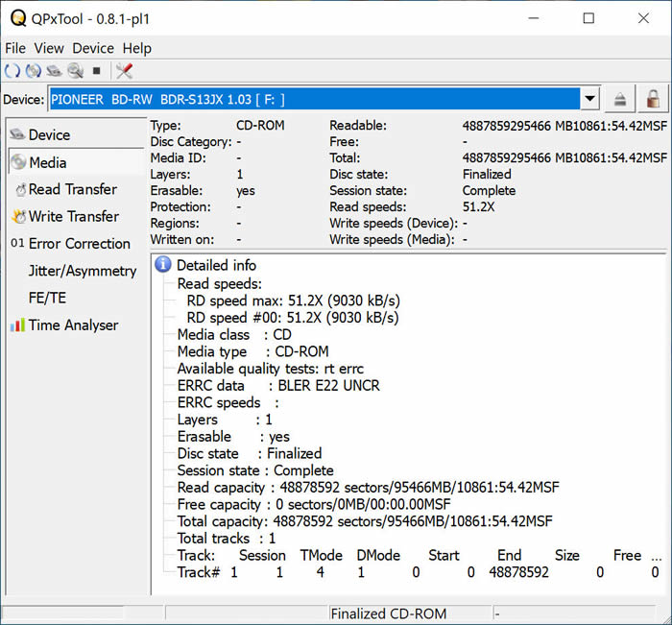
Task: Open the View menu
Action: [x=49, y=48]
